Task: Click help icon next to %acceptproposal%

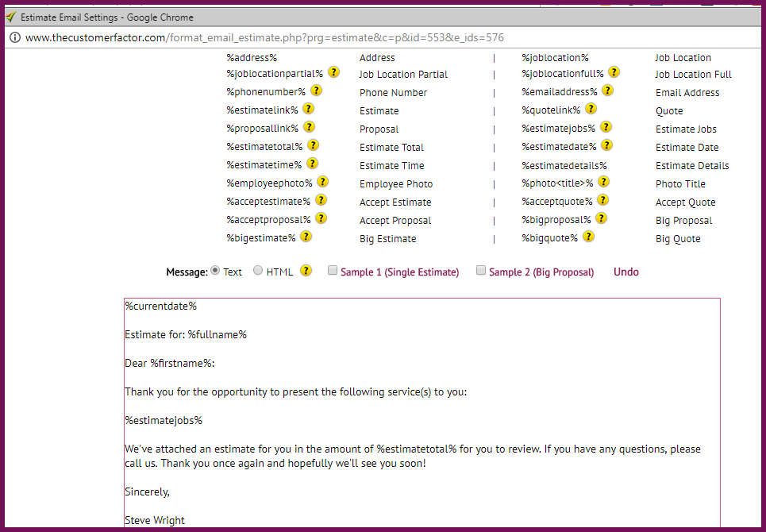Action: pos(321,218)
